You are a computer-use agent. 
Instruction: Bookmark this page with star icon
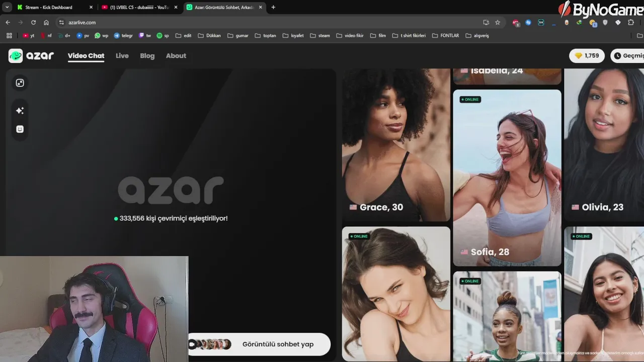pos(498,22)
